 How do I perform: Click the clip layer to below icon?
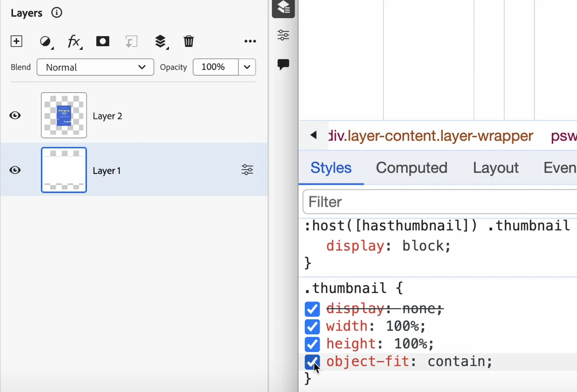click(131, 41)
